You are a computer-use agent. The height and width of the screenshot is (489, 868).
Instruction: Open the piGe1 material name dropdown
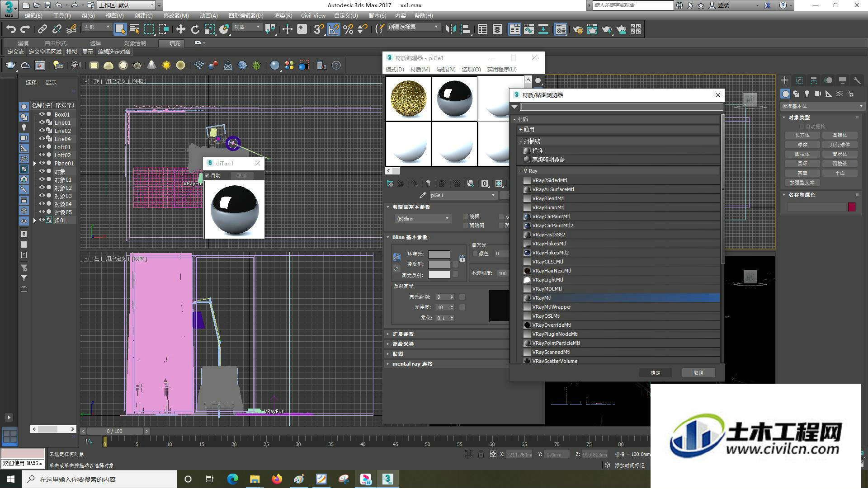[462, 195]
